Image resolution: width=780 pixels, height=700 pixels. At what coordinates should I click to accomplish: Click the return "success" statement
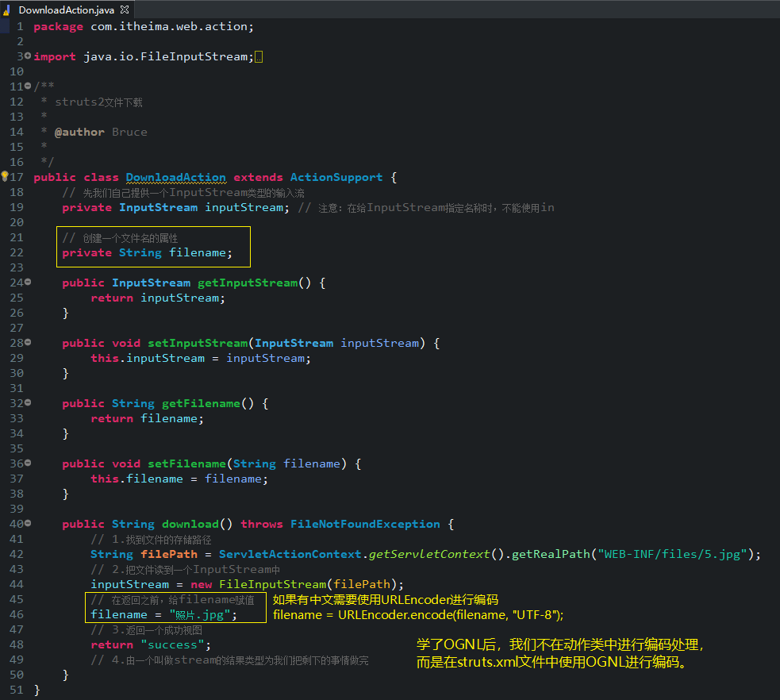[x=151, y=644]
